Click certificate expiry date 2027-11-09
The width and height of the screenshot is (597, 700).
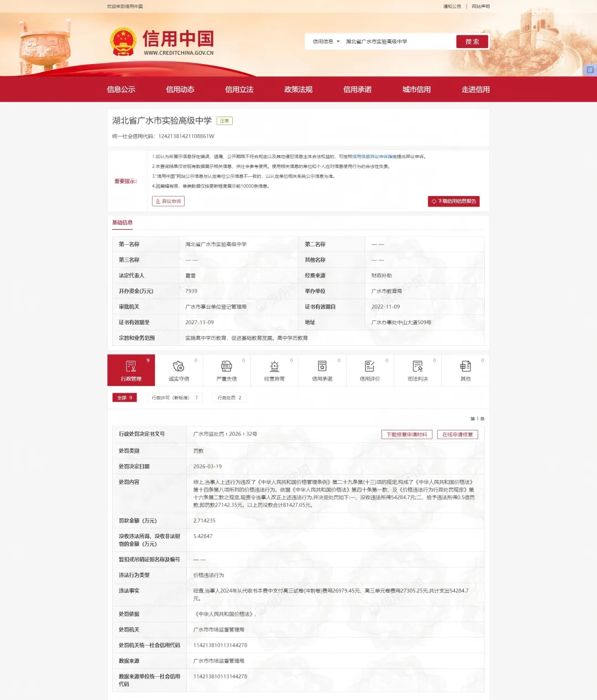pos(200,322)
